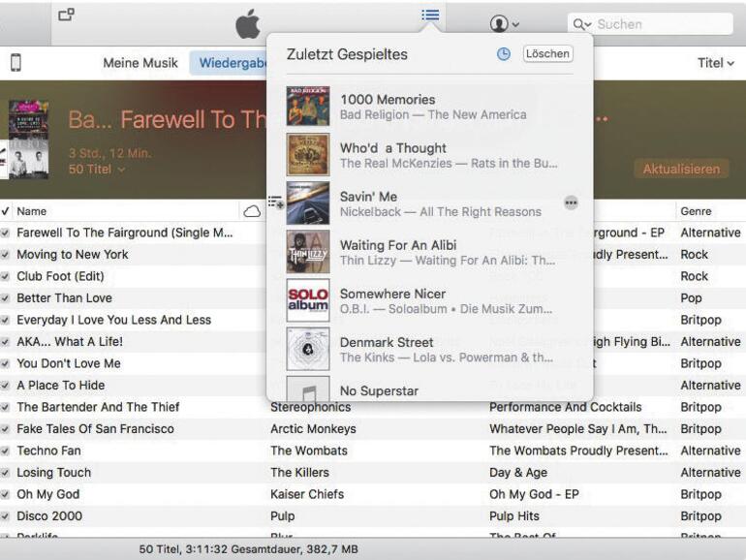Click artist The Wombats cell
The image size is (746, 560).
tap(309, 451)
